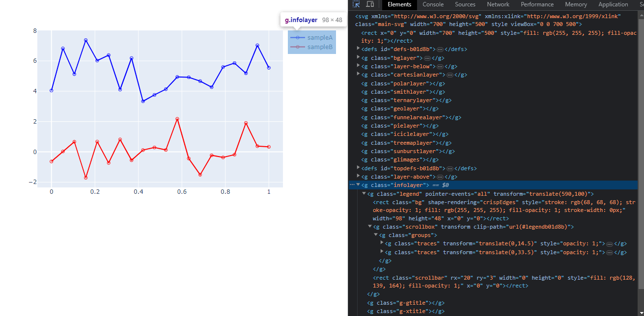Collapse the groups node arrow
This screenshot has width=644, height=316.
coord(376,235)
